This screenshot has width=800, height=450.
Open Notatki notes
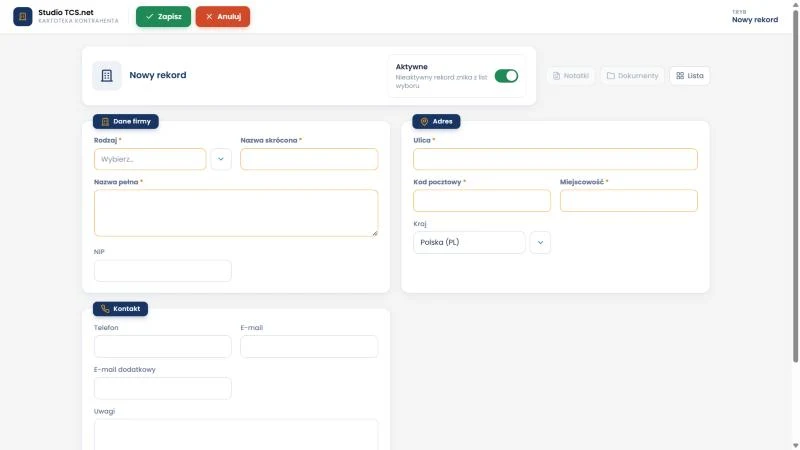click(x=571, y=76)
